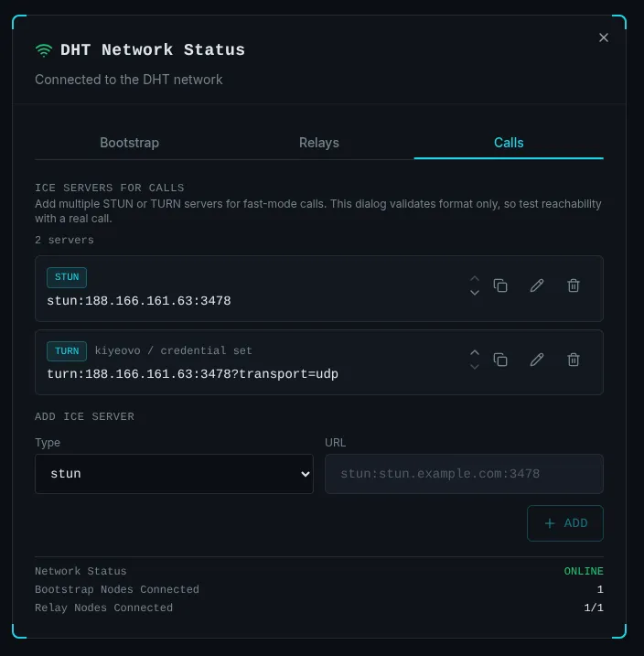Click the ONLINE network status value
This screenshot has width=644, height=656.
(x=583, y=571)
